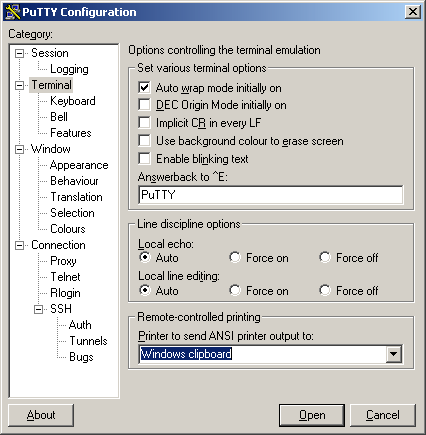Screen dimensions: 426x435
Task: Open the printer output dropdown arrow
Action: 394,354
